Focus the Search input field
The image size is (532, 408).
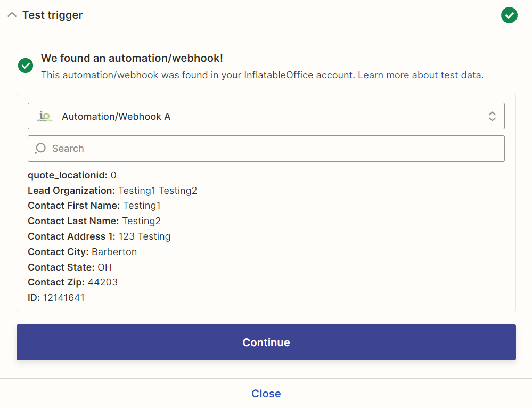266,149
